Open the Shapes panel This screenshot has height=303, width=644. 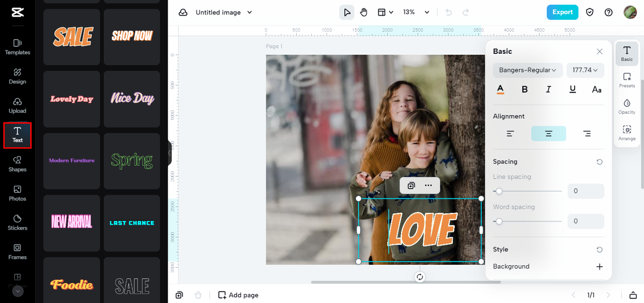(18, 164)
